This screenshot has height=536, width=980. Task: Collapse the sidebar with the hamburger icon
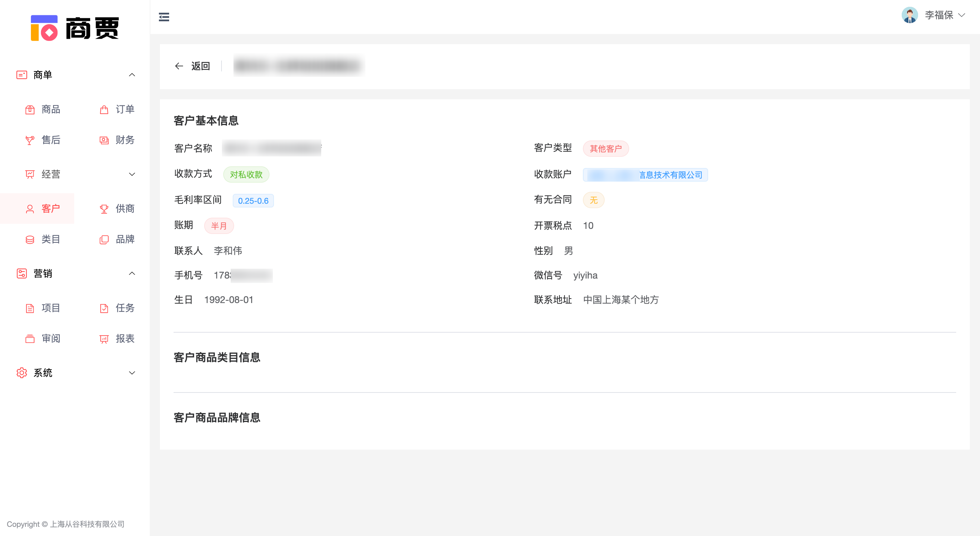click(164, 17)
